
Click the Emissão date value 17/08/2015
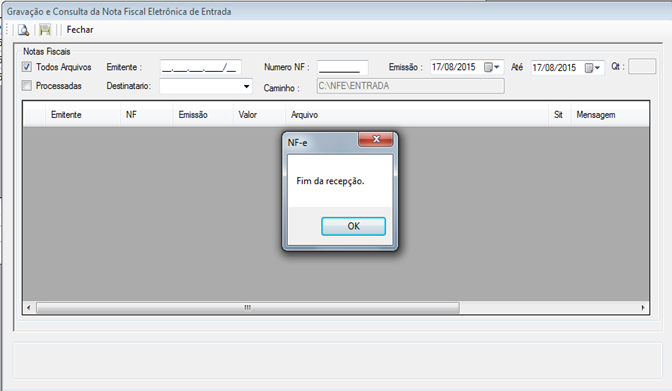[x=454, y=67]
